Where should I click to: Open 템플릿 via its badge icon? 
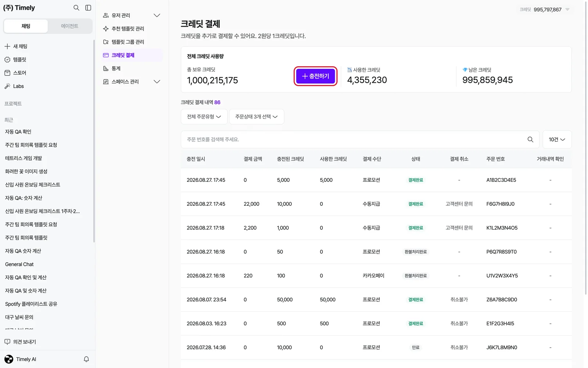click(7, 60)
